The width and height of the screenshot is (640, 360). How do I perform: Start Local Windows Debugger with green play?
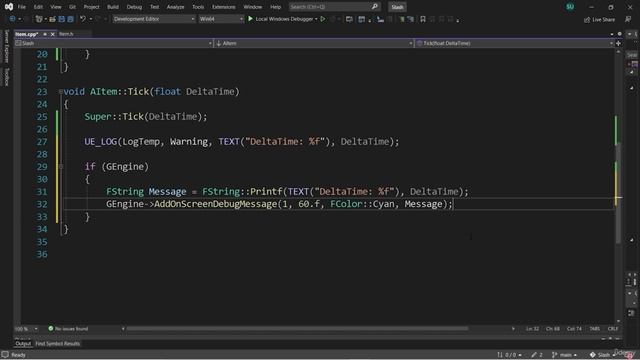250,19
